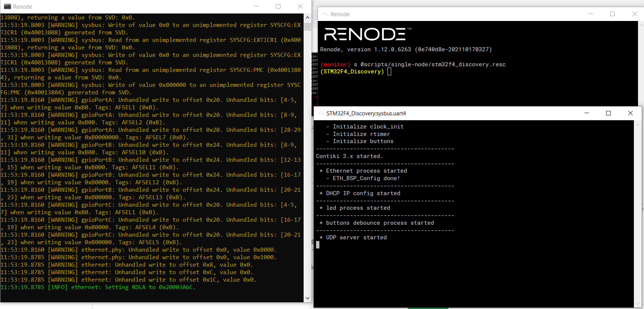Close the Renode monitor window
The width and height of the screenshot is (644, 309).
click(635, 14)
